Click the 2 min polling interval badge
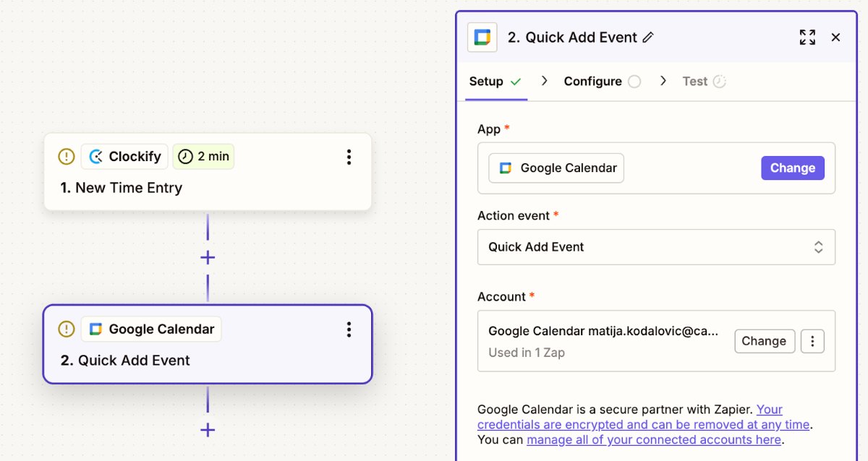 [203, 157]
